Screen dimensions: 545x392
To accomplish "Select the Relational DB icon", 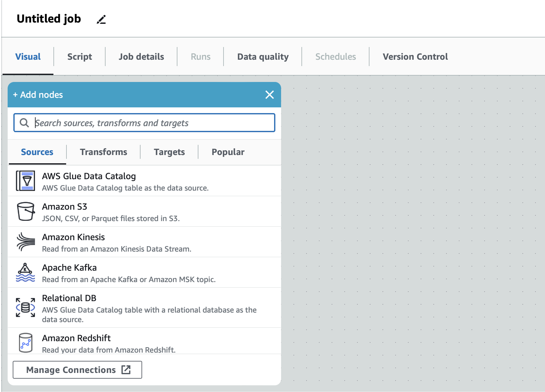I will (25, 307).
